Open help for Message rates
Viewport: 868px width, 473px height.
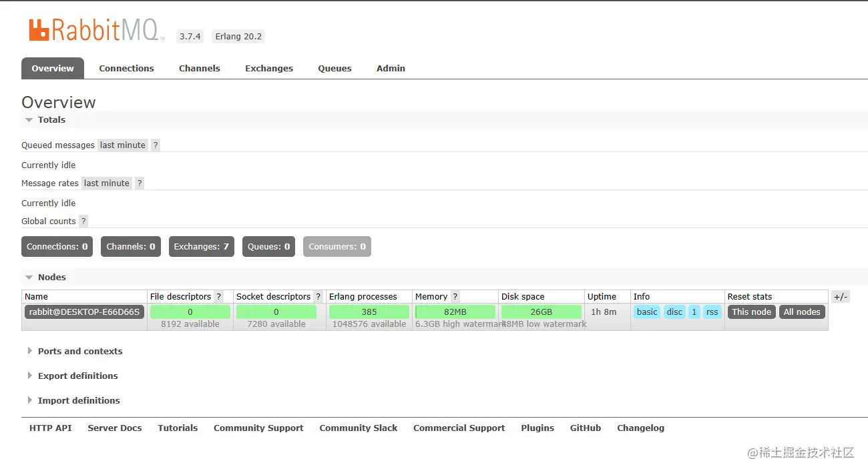140,183
